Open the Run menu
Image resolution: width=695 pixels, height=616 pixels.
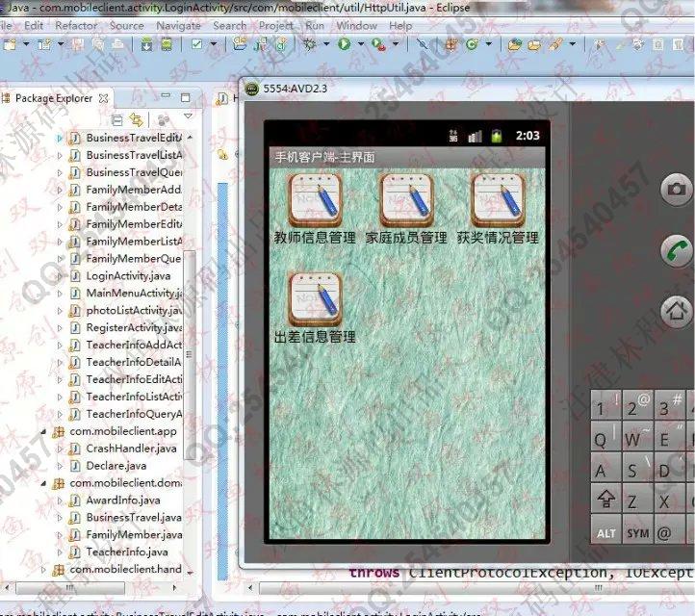point(315,26)
